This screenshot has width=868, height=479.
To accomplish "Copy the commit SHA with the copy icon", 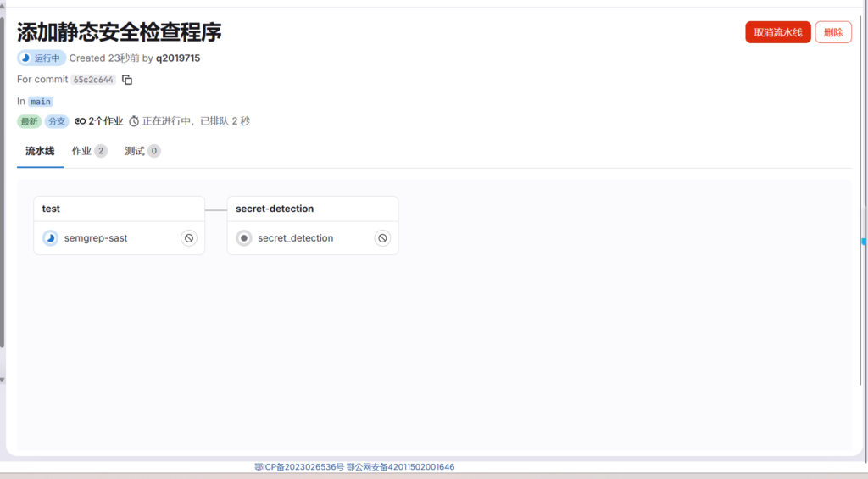I will 127,80.
